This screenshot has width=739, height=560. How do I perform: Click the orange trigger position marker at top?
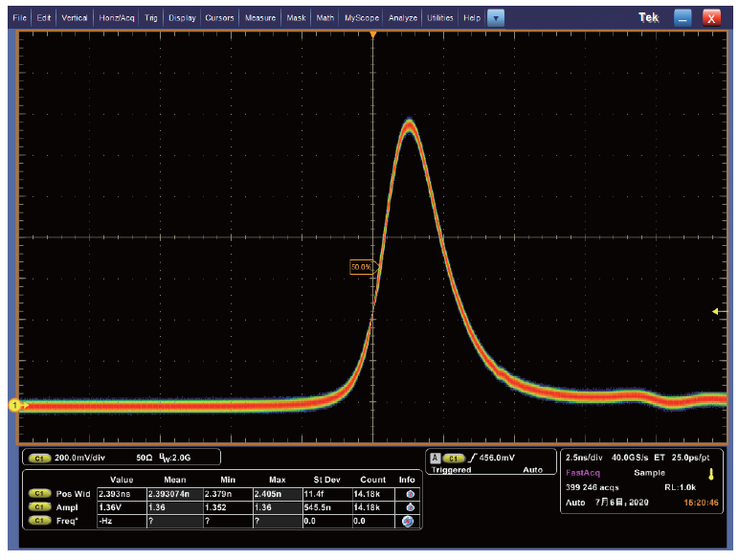click(x=373, y=35)
